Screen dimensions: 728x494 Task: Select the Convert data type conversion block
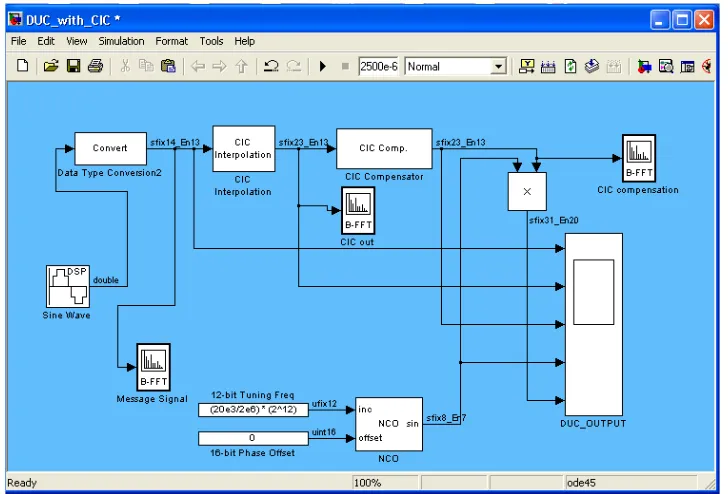click(110, 149)
